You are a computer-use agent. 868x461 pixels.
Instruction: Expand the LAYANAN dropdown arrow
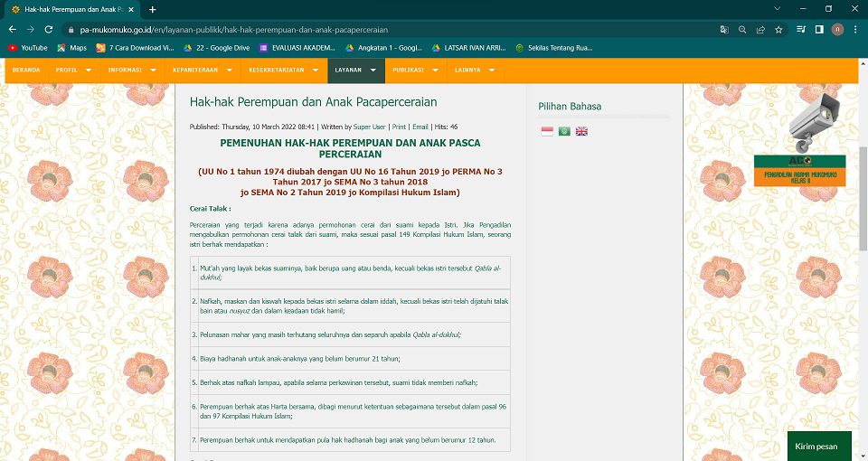tap(373, 71)
